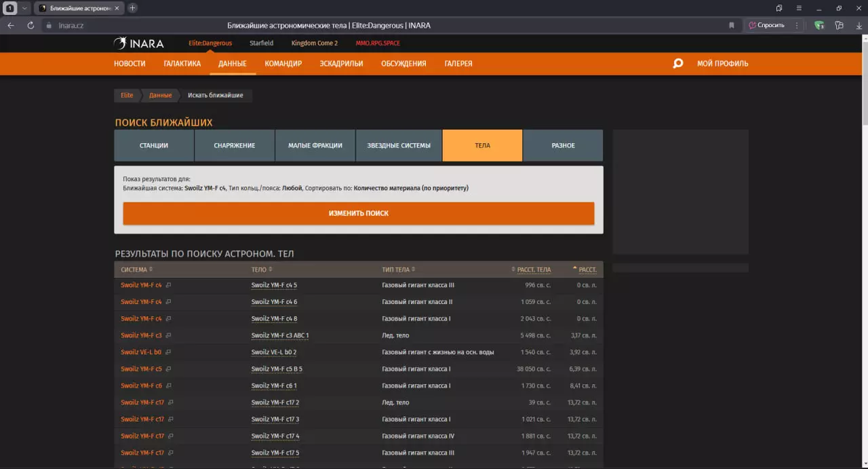The width and height of the screenshot is (868, 469).
Task: Select the Тела tab
Action: 482,145
